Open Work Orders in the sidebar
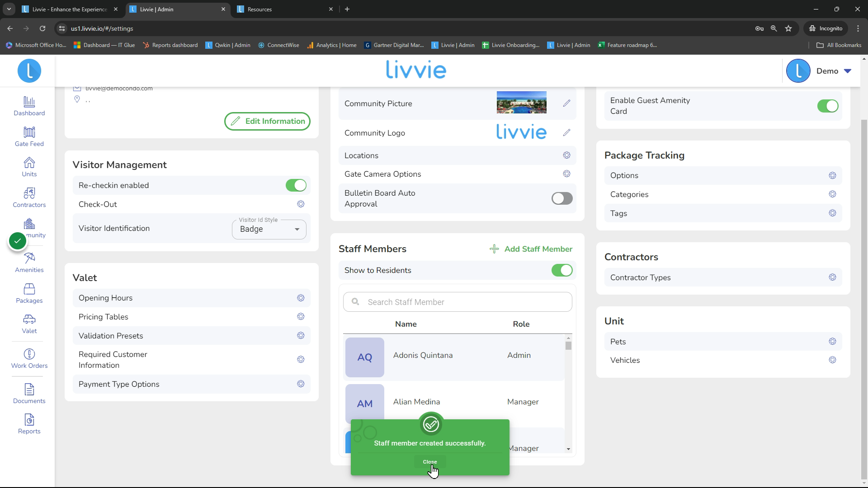Screen dimensions: 868x488 tap(29, 359)
